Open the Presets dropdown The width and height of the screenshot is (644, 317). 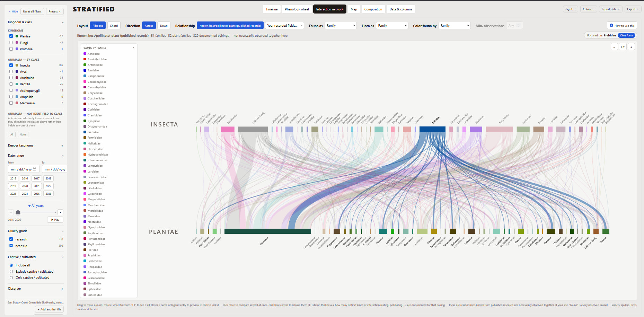(x=55, y=11)
